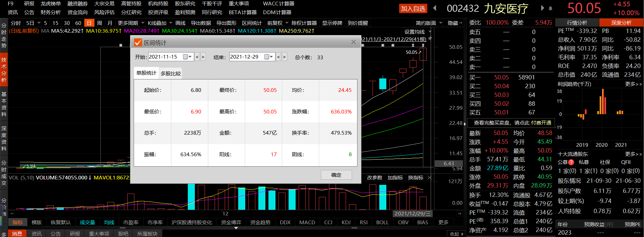
Task: Toggle the 成交量 volume indicator
Action: (x=87, y=223)
